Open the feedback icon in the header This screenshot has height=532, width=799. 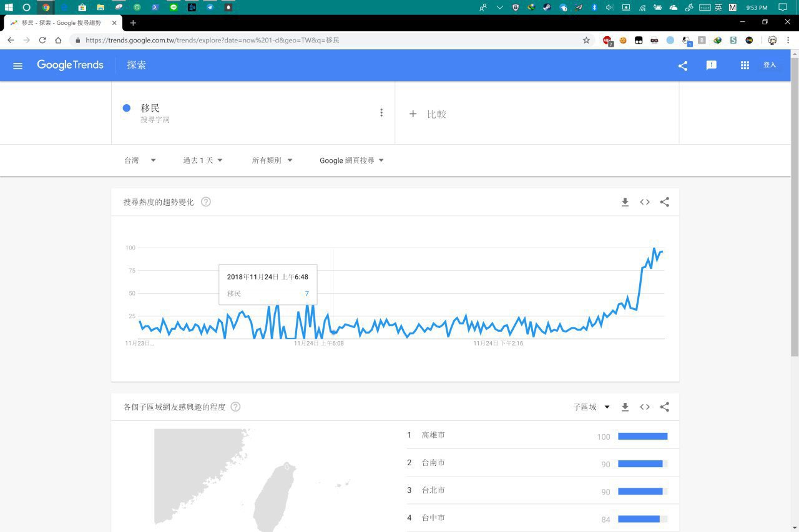tap(711, 65)
